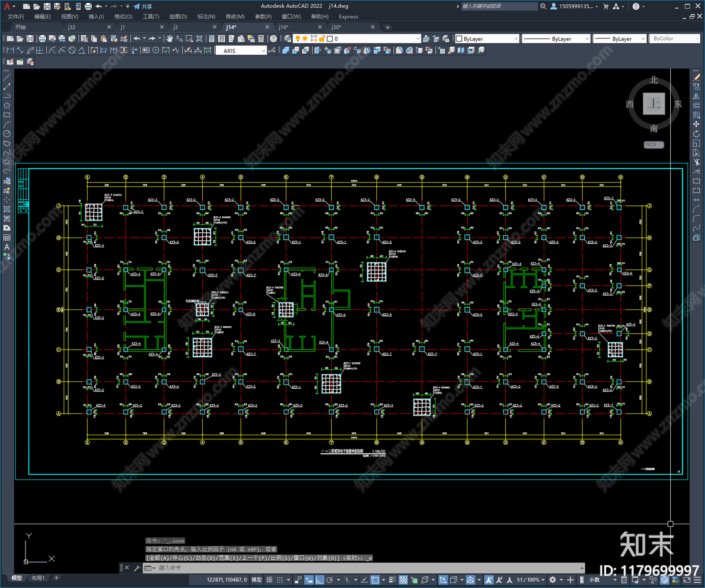Viewport: 705px width, 588px height.
Task: Select the Hatch tool in left toolbar
Action: click(x=7, y=209)
